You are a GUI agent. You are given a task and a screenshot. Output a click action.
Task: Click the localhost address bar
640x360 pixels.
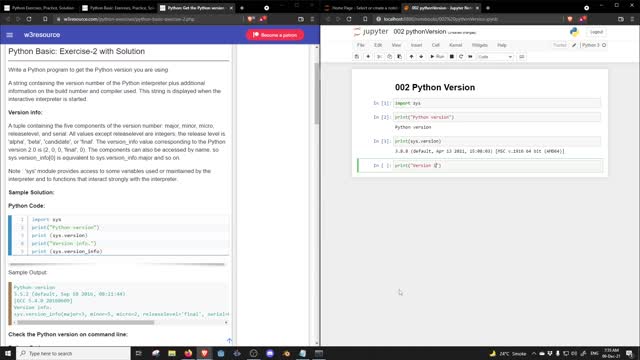469,19
